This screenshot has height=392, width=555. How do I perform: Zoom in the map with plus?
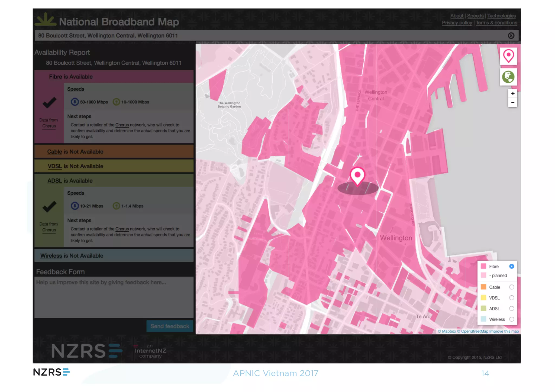point(512,94)
